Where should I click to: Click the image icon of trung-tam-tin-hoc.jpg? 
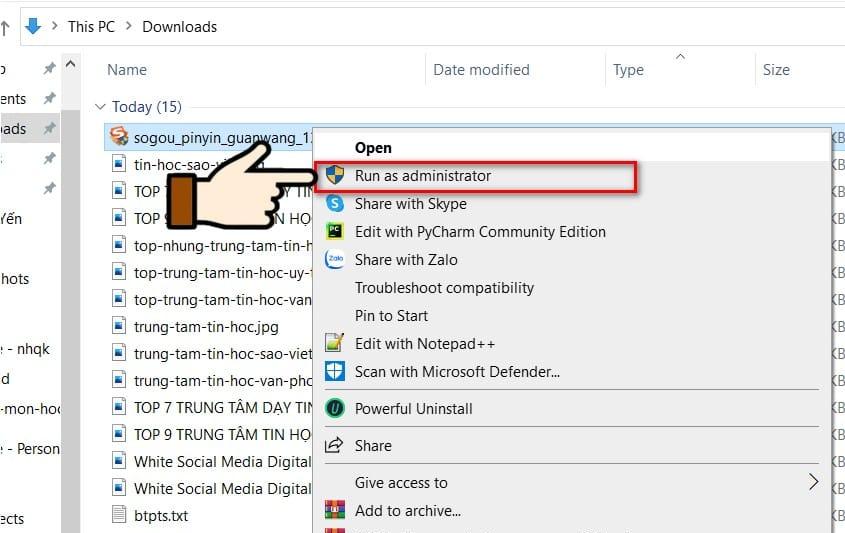coord(119,326)
